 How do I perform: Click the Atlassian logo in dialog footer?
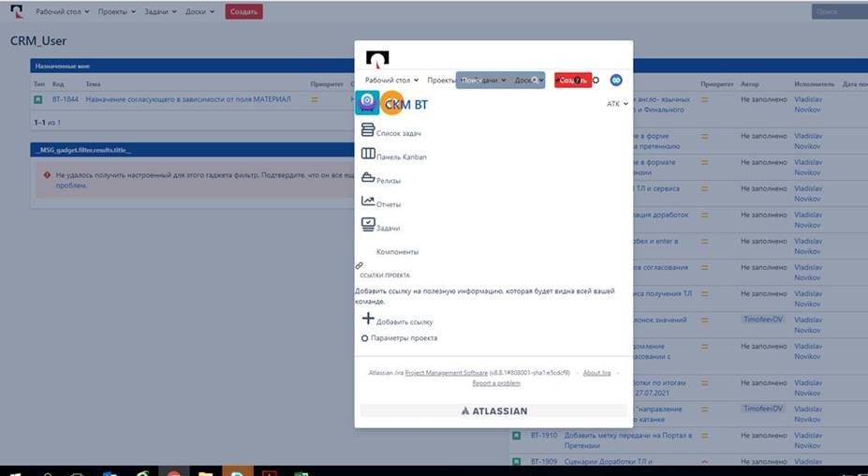click(493, 410)
